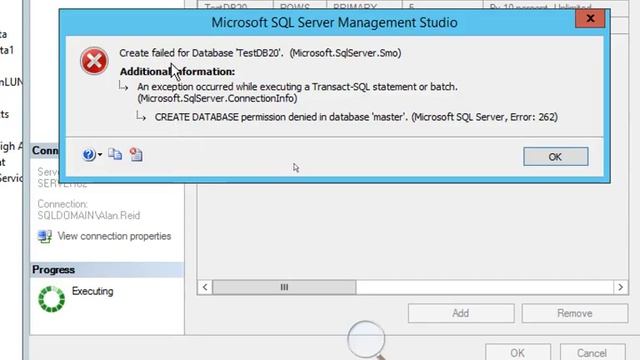
Task: Click the horizontal scrollbar thumb
Action: coord(284,287)
